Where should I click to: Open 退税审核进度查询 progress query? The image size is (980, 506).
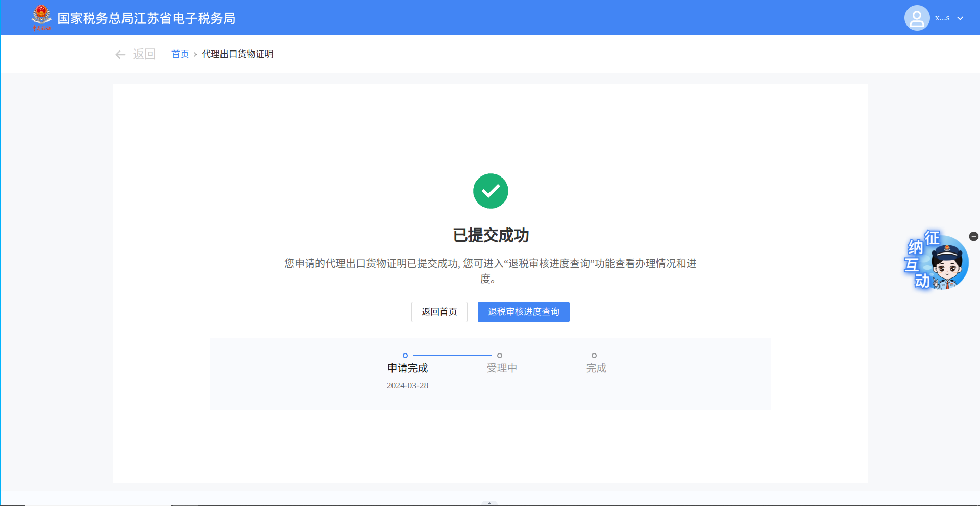(x=523, y=312)
